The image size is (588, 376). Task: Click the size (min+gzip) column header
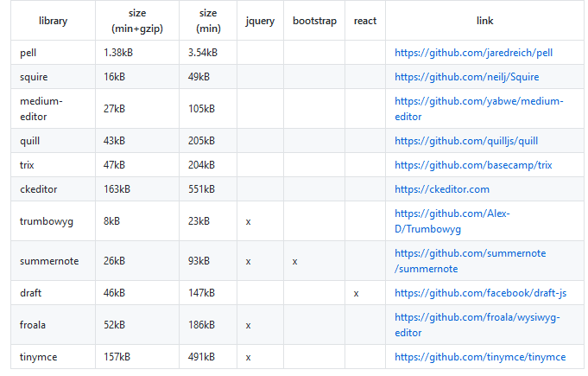(x=137, y=21)
